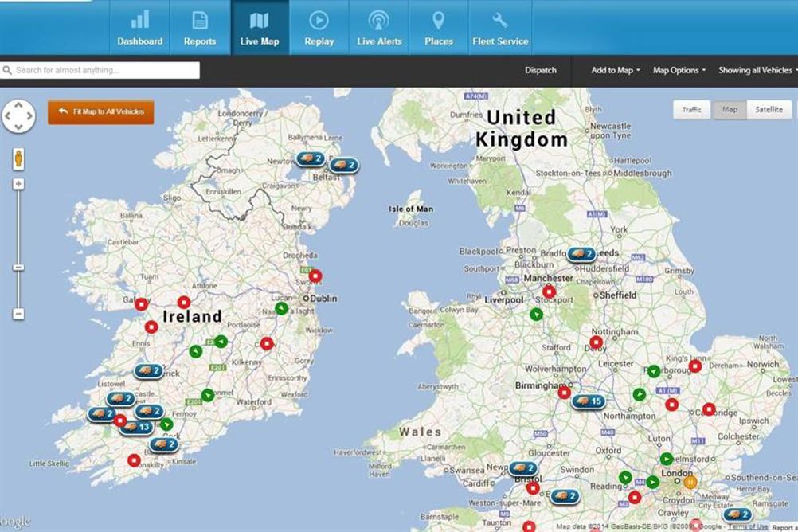Pan the map left with the arrow control
798x532 pixels.
[x=8, y=116]
